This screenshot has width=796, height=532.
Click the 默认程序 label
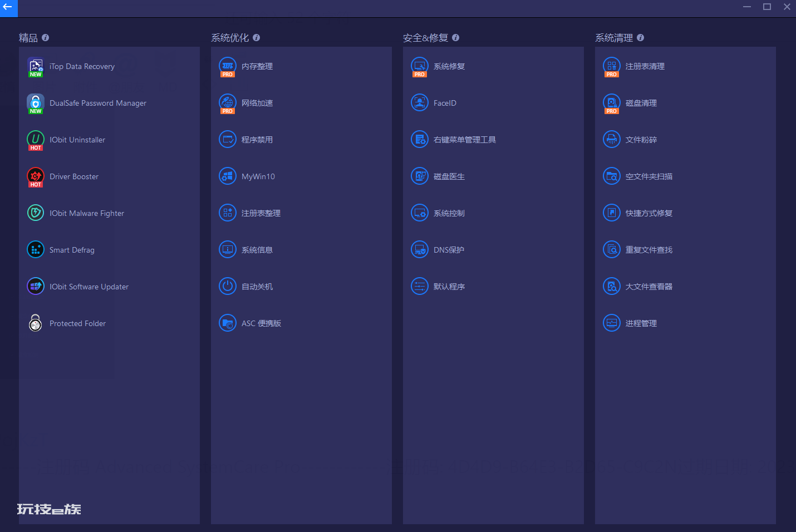449,287
